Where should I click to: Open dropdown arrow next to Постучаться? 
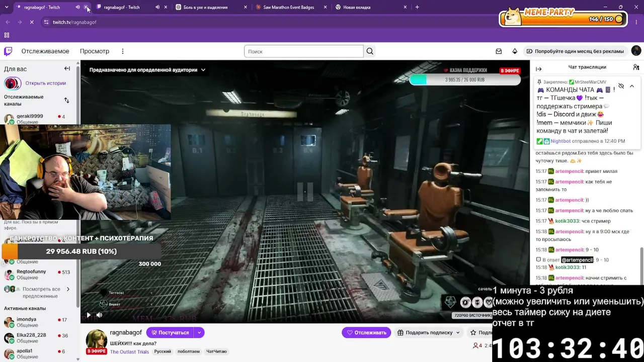[x=199, y=332]
